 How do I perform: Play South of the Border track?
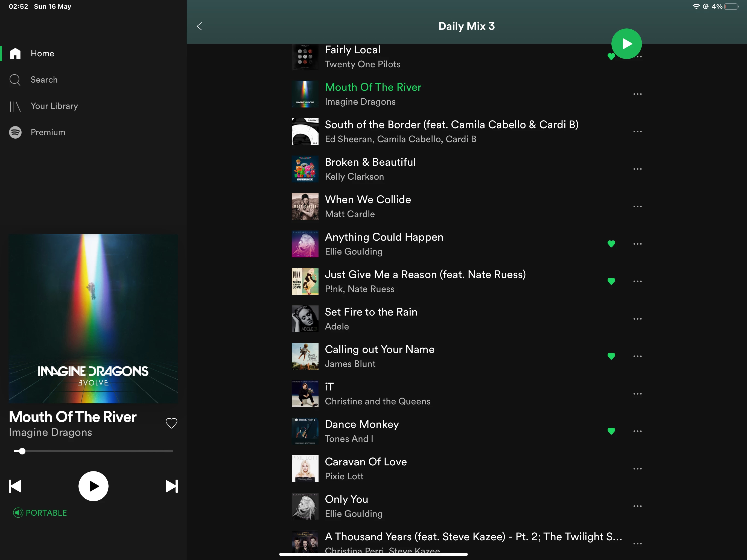point(451,132)
